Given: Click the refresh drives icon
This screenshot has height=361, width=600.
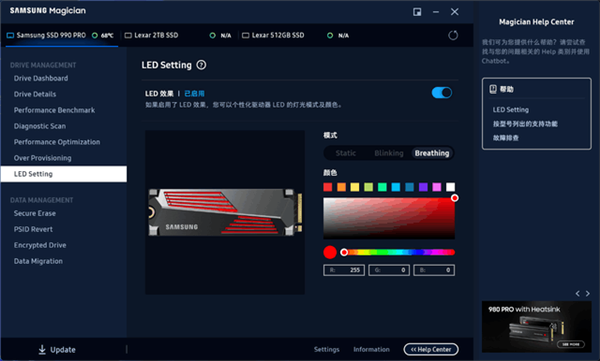Looking at the screenshot, I should [x=453, y=35].
